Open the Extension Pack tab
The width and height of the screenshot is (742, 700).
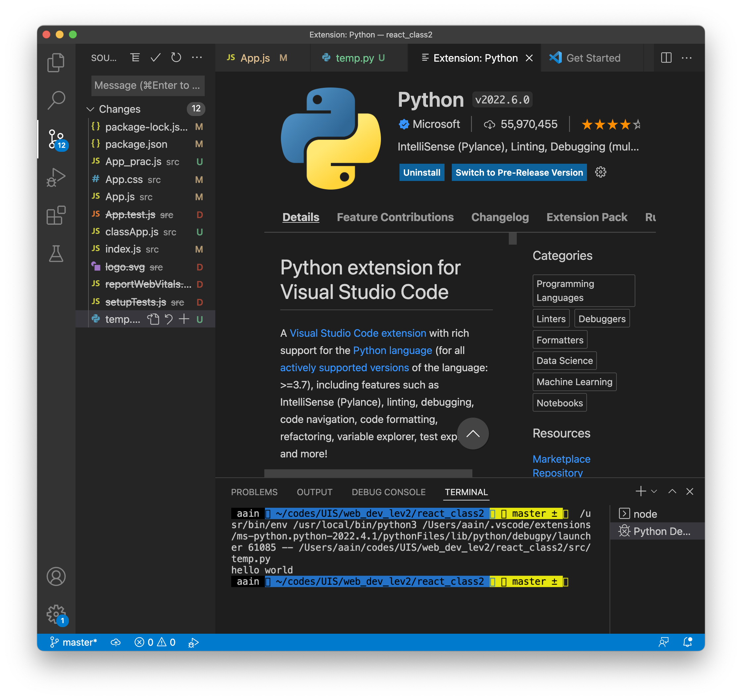[x=587, y=217]
